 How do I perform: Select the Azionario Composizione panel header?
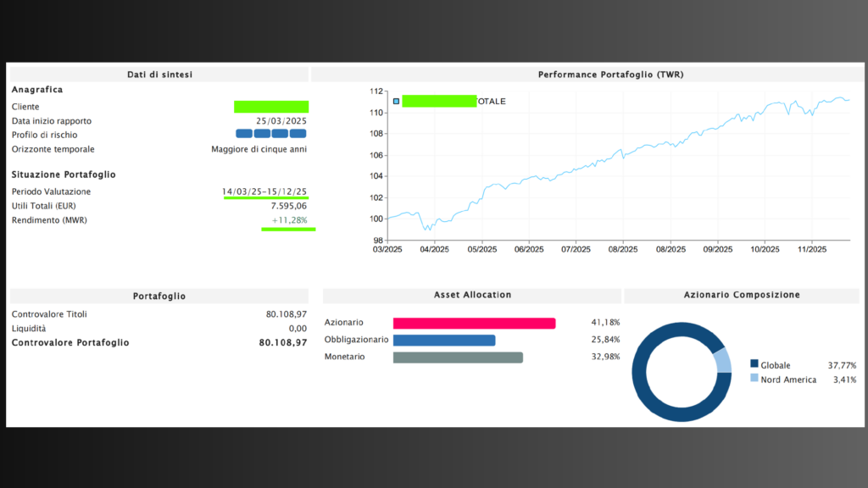click(x=741, y=295)
